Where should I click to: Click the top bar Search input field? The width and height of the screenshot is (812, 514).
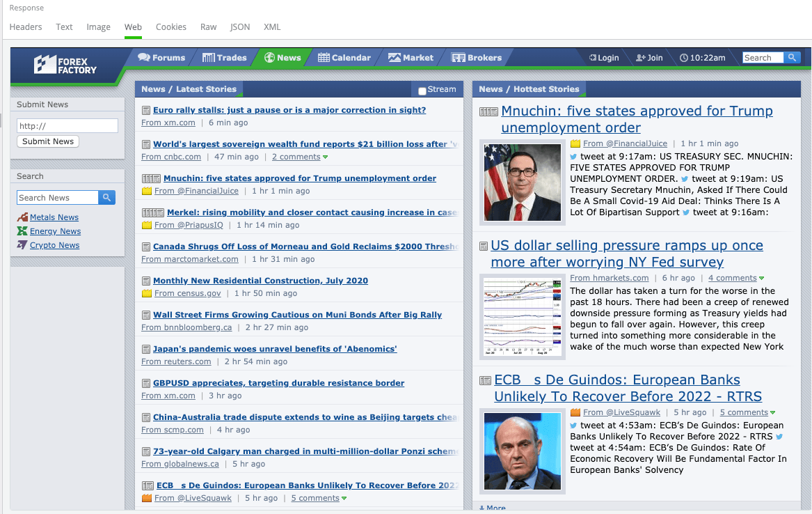pos(763,58)
